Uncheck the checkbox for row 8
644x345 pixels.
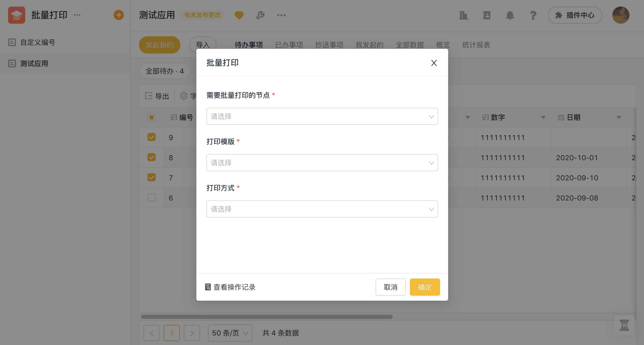pos(152,157)
